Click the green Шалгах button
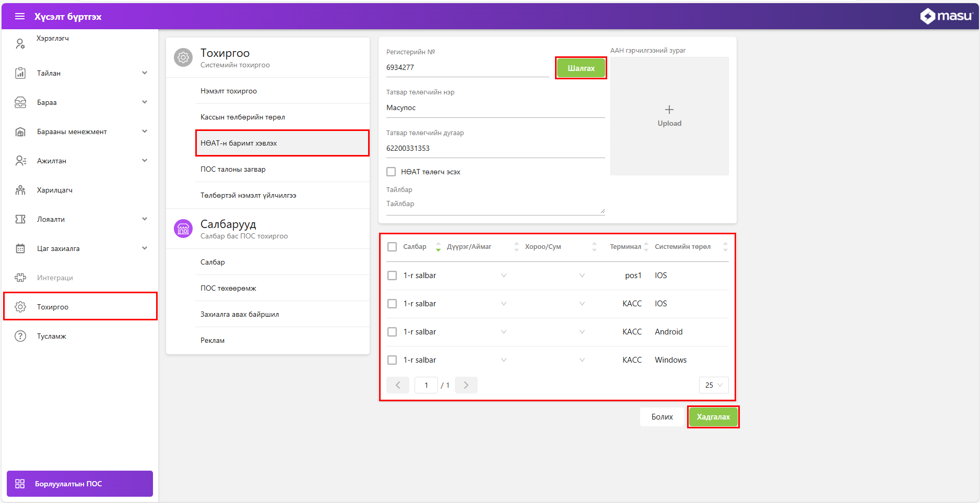This screenshot has height=503, width=980. click(x=581, y=68)
